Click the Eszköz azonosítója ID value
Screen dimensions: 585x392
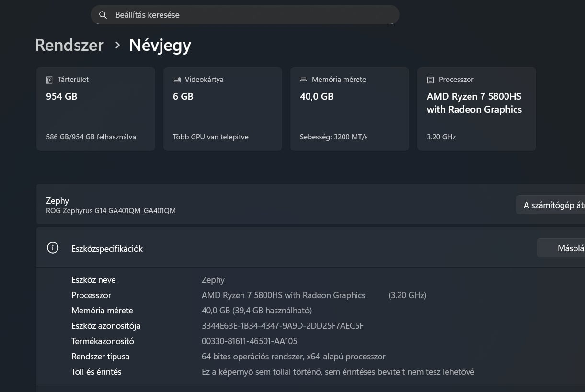tap(283, 326)
